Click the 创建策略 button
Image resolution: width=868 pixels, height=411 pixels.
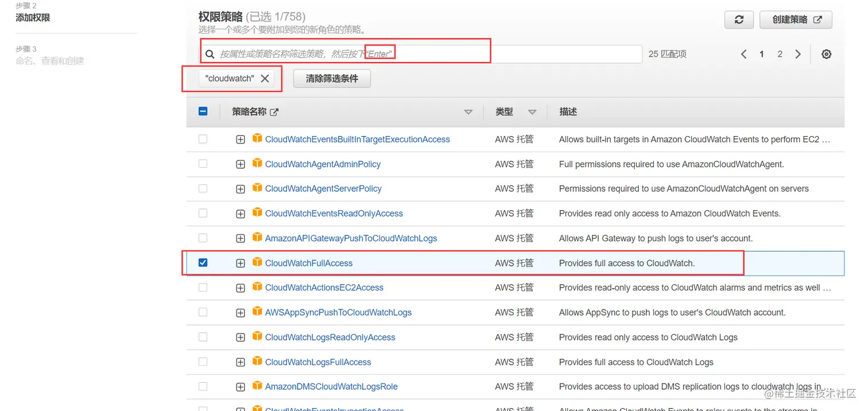(x=796, y=20)
